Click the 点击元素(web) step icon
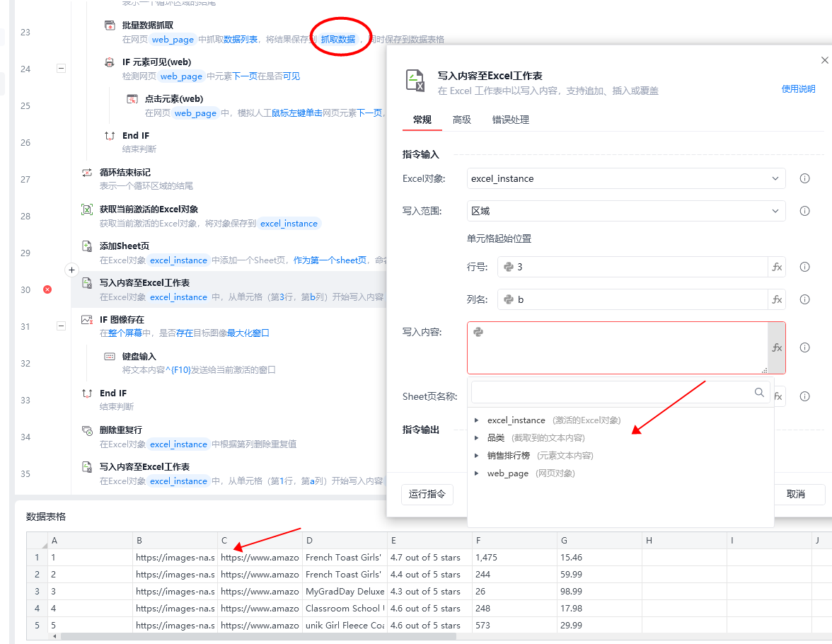 pos(132,99)
